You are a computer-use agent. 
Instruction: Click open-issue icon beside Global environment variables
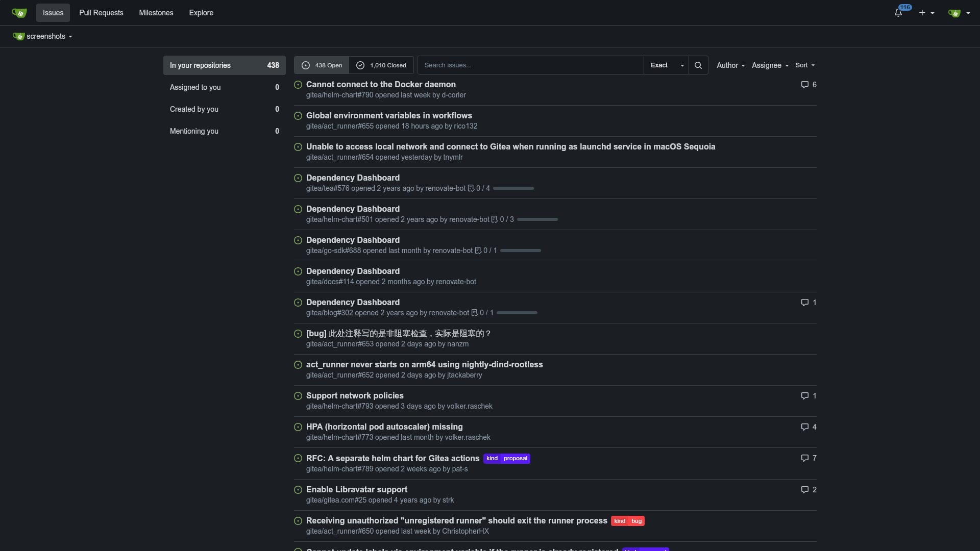(298, 116)
